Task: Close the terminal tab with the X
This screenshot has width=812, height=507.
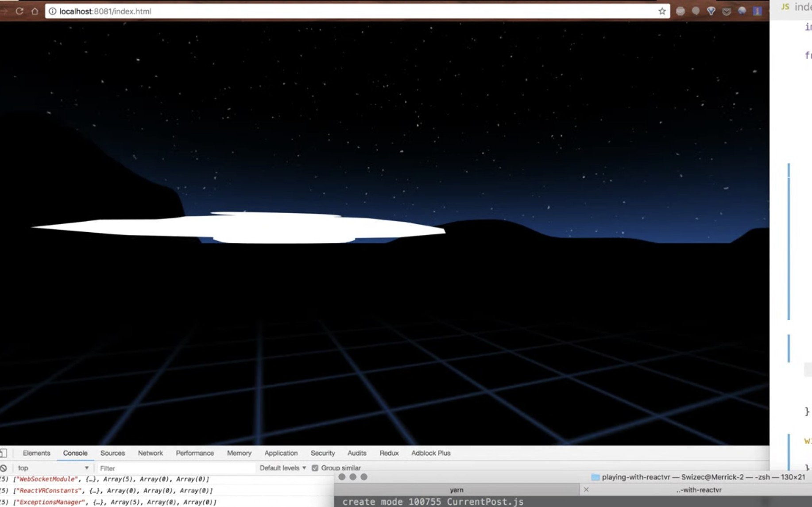Action: [586, 490]
